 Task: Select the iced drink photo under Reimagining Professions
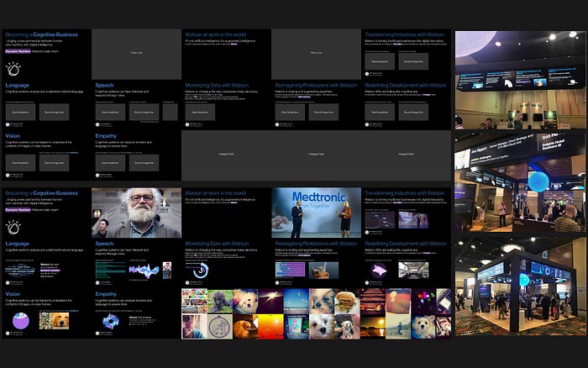(323, 270)
